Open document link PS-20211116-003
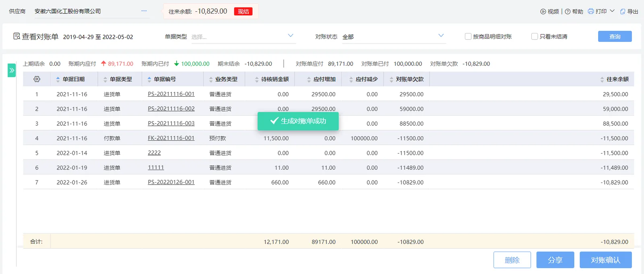Screen dimensions: 644x274 coord(171,123)
